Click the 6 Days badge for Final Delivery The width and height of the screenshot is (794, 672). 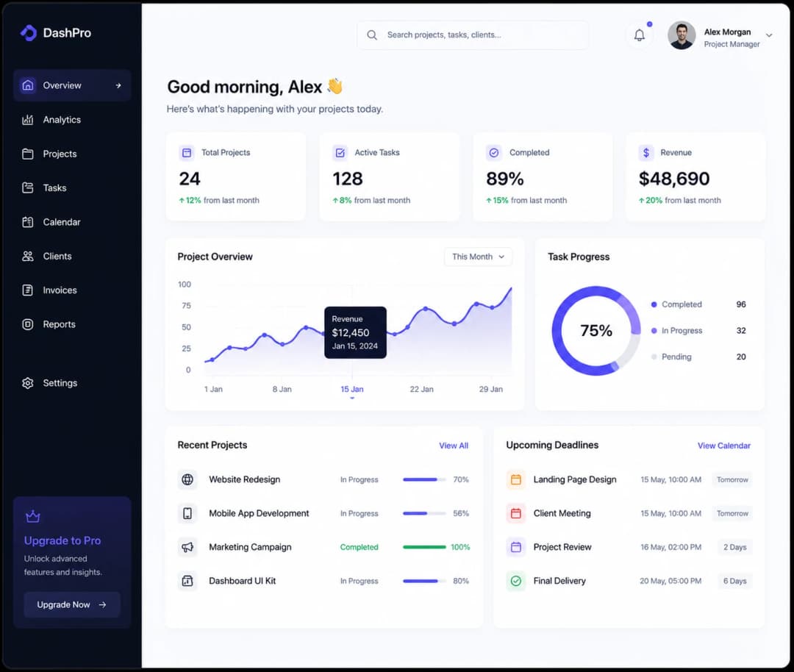(x=734, y=581)
